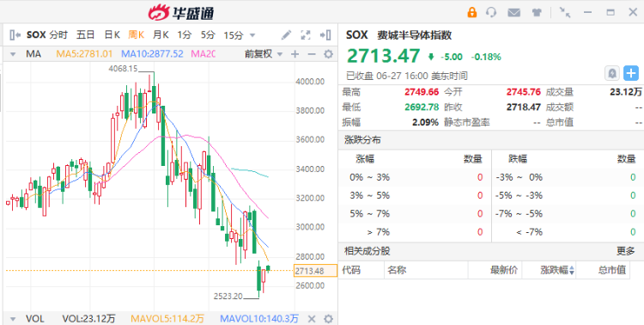Zoom in chart with plus button
644x325 pixels.
295,54
